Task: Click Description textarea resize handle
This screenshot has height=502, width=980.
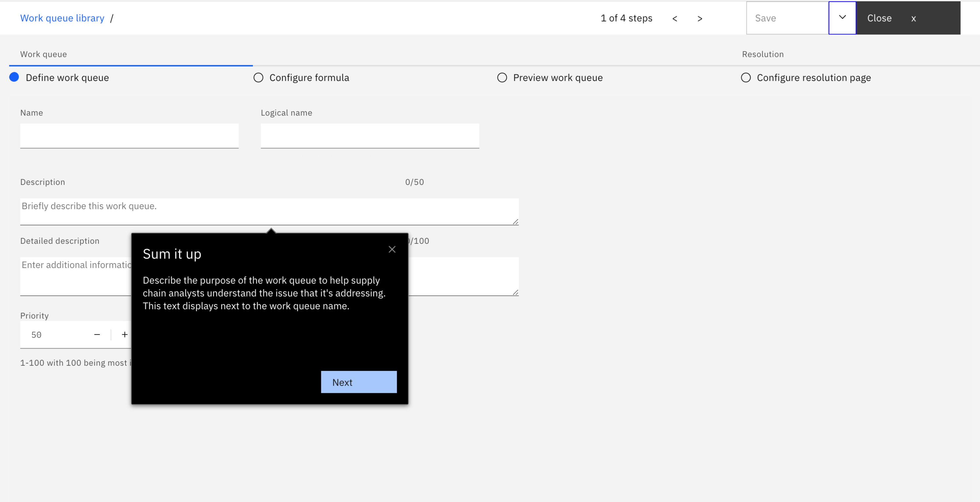Action: click(516, 222)
